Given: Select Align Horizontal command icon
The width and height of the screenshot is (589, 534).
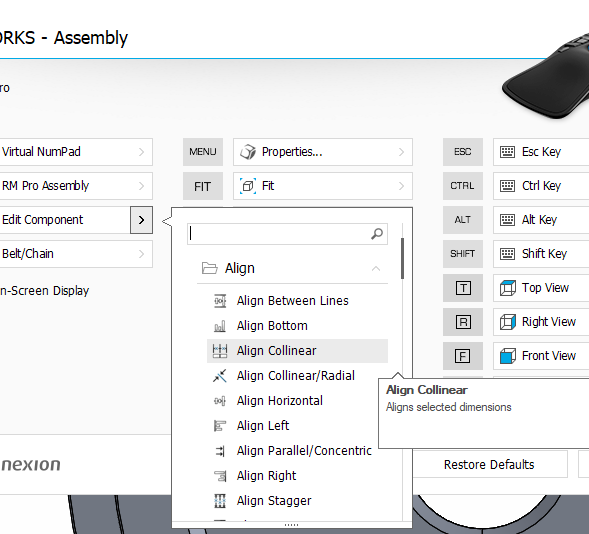Looking at the screenshot, I should click(x=220, y=401).
